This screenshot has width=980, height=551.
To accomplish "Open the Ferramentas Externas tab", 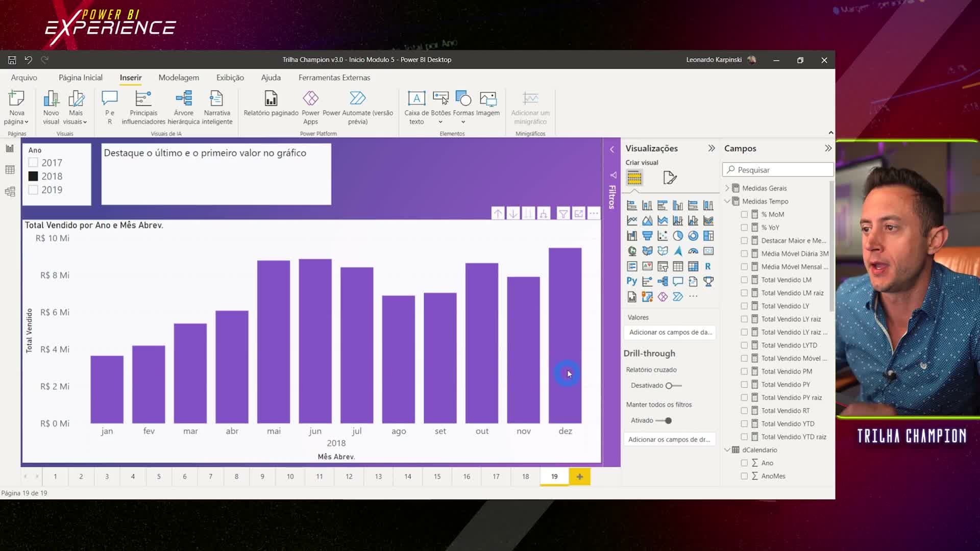I will [334, 78].
